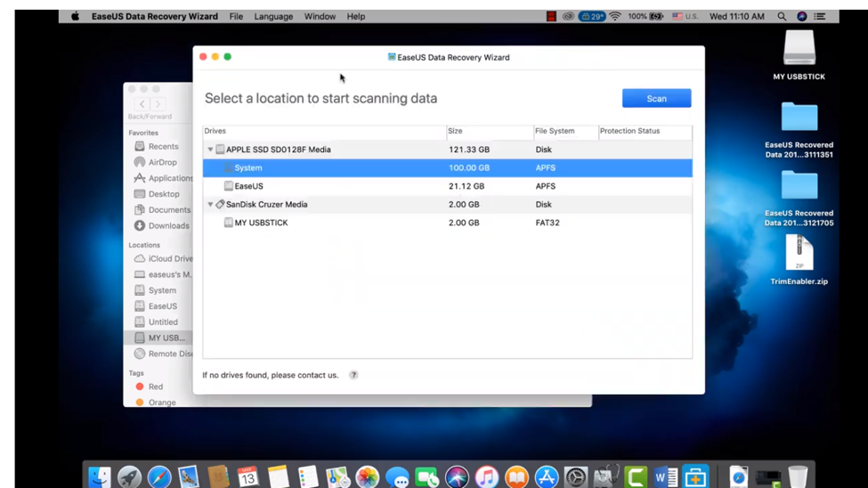Click the Wi-Fi status icon

[x=615, y=16]
